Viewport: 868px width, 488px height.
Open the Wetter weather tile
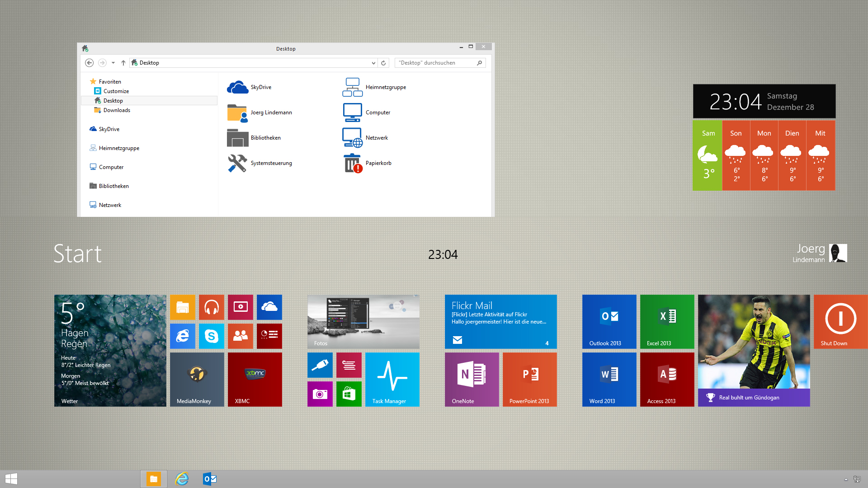coord(110,351)
